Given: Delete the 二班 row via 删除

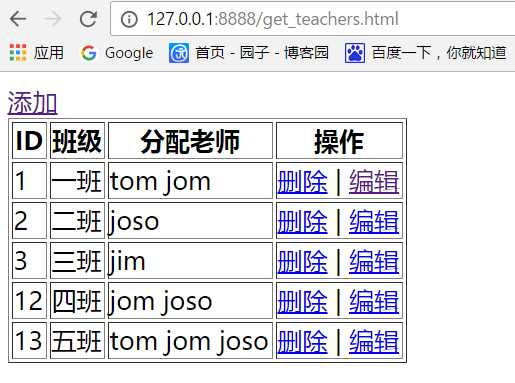Looking at the screenshot, I should click(302, 221).
